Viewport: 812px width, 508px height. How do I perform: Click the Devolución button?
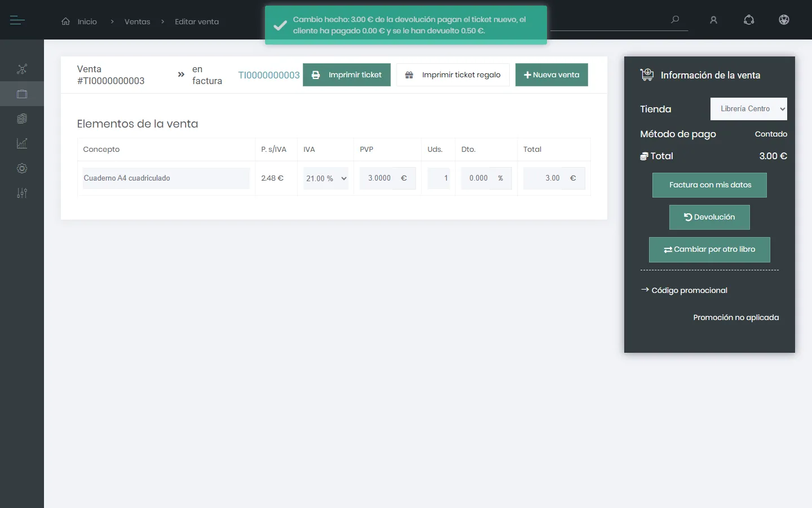pos(709,217)
